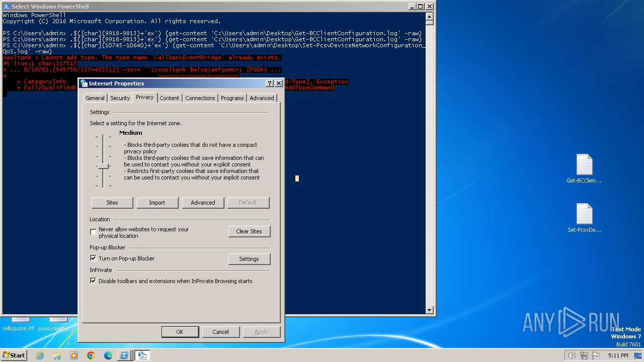Switch to the Security tab
Viewport: 644px width, 362px height.
coord(120,98)
